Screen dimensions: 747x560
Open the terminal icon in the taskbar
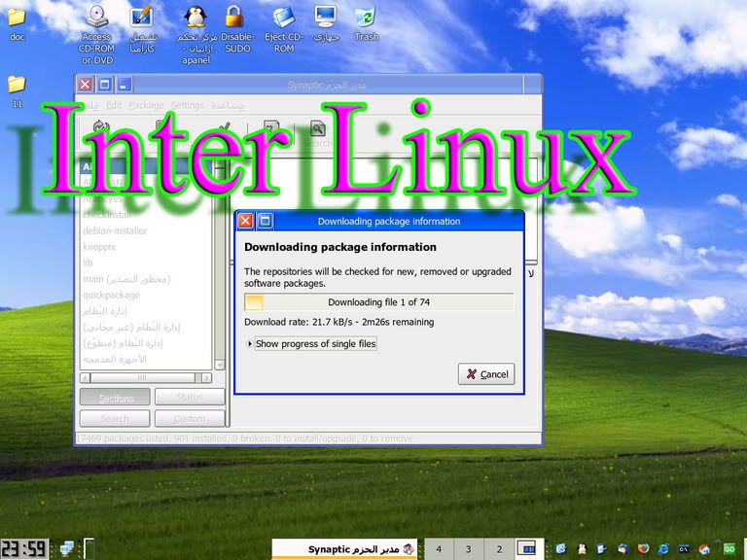point(684,548)
